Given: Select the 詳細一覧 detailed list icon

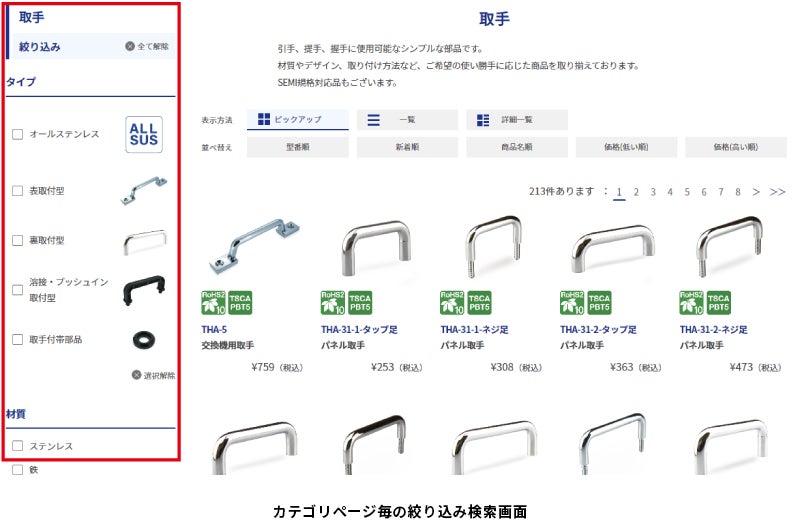Looking at the screenshot, I should tap(483, 120).
